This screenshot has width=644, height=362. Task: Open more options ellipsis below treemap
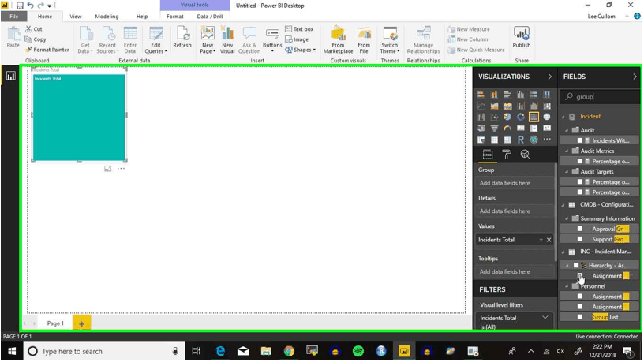(x=121, y=168)
